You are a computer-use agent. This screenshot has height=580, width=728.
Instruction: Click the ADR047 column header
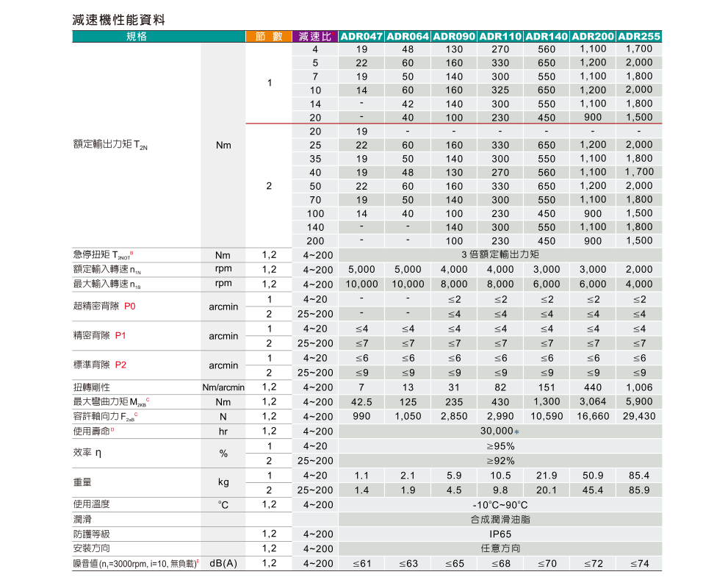tap(361, 36)
